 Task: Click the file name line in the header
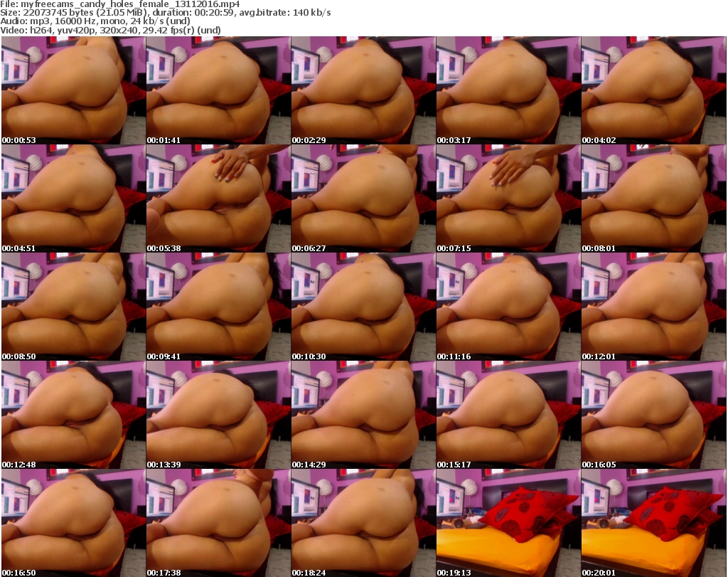click(x=119, y=4)
